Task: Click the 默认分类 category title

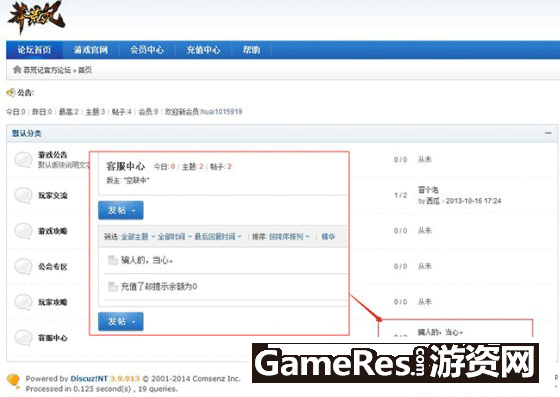Action: [x=27, y=133]
